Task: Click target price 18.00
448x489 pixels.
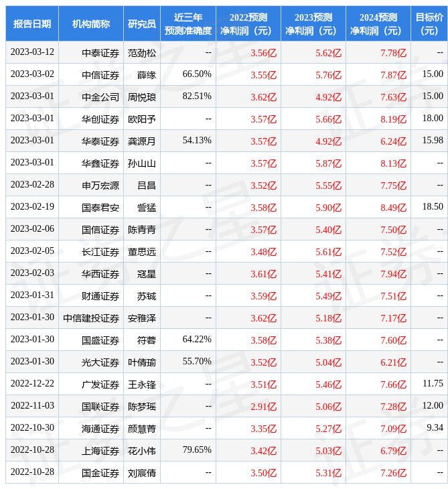Action: point(433,119)
